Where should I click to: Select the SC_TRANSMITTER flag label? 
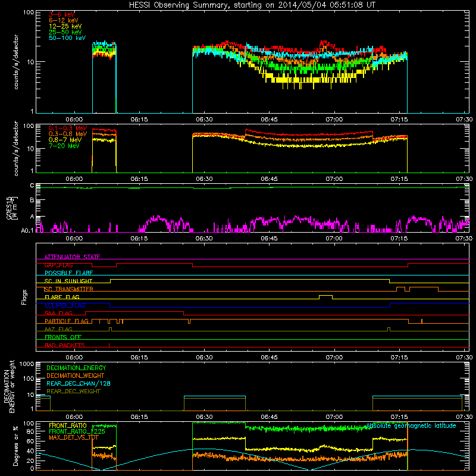[69, 289]
